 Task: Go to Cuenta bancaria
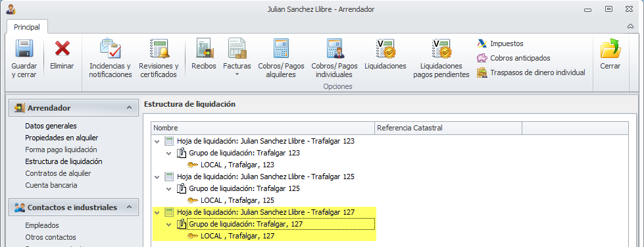(x=51, y=185)
